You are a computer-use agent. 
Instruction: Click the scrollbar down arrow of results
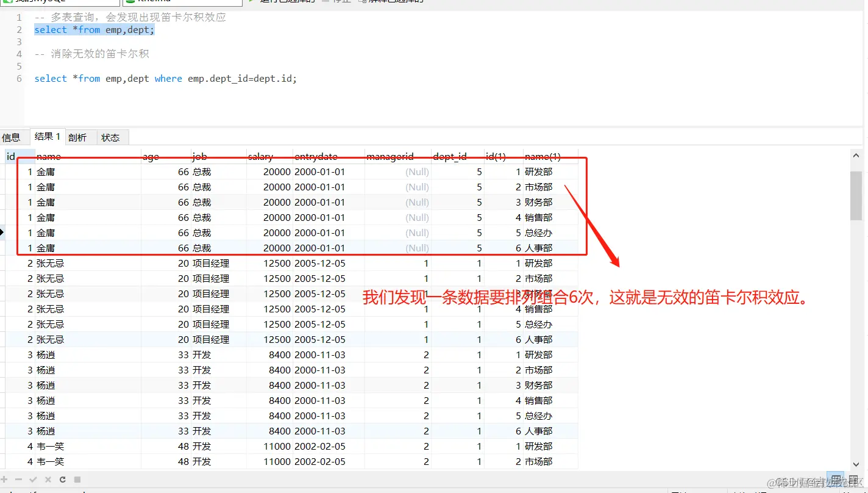(856, 464)
